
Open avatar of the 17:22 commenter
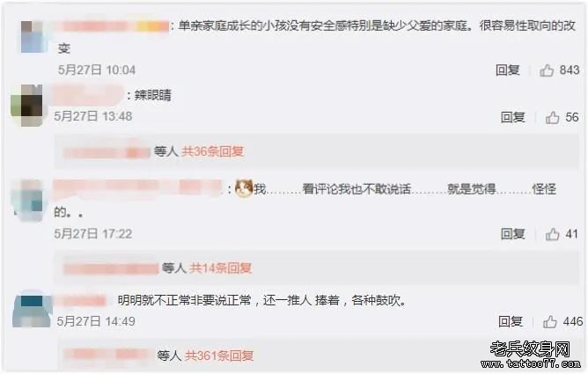(28, 201)
